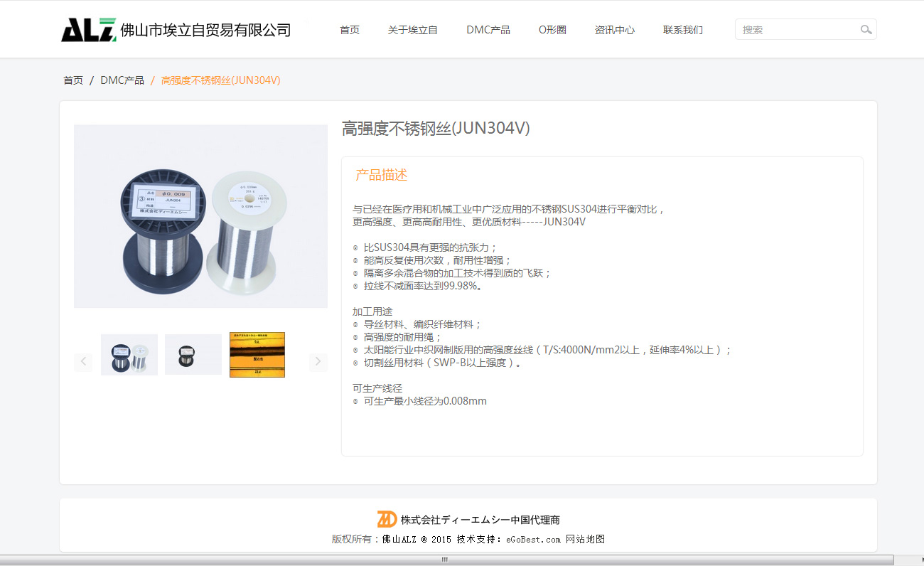Click the horizontal scrollbar thumb
The height and width of the screenshot is (566, 924).
pyautogui.click(x=445, y=560)
